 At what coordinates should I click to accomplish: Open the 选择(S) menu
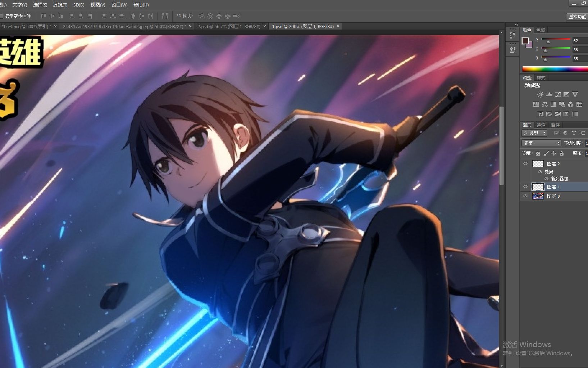[x=40, y=5]
